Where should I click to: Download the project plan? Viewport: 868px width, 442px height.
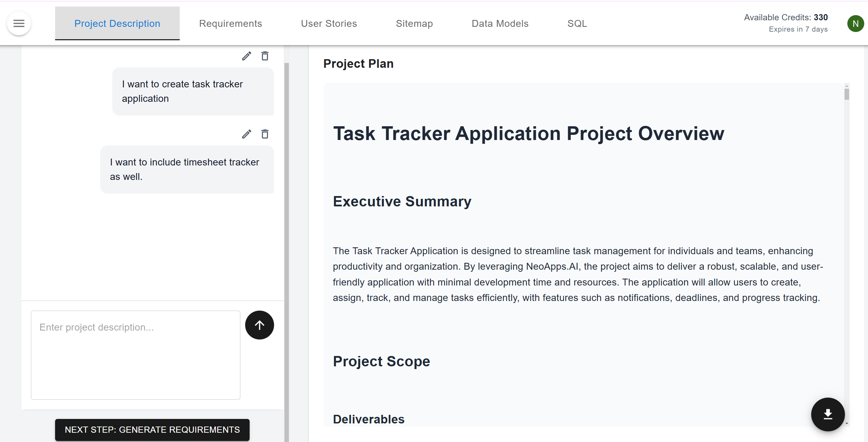coord(828,414)
